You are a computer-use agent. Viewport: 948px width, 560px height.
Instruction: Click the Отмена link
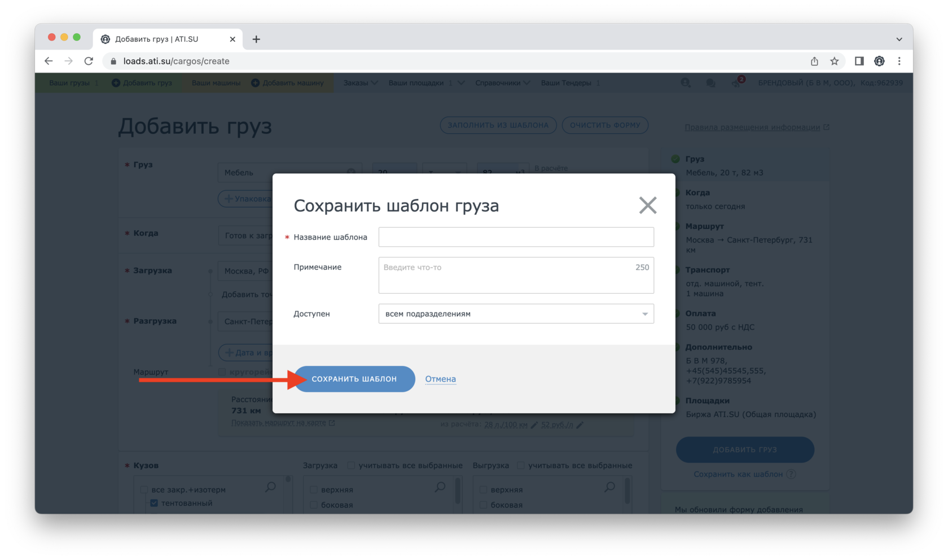tap(440, 379)
